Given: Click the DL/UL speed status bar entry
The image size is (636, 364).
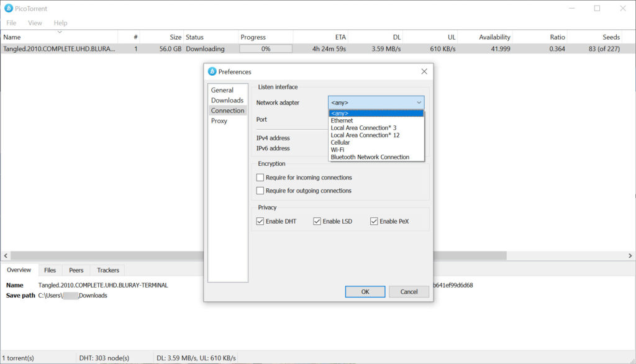Looking at the screenshot, I should tap(196, 358).
